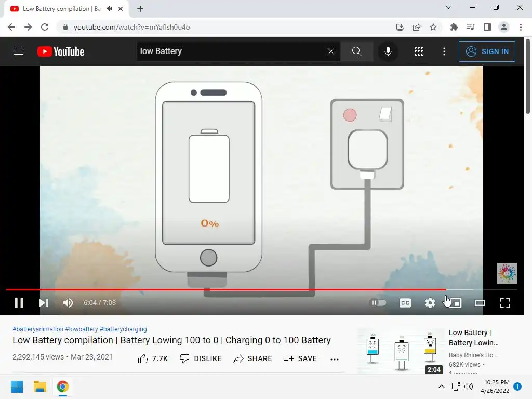Viewport: 532px width, 399px height.
Task: Open File Explorer from taskbar
Action: 39,387
